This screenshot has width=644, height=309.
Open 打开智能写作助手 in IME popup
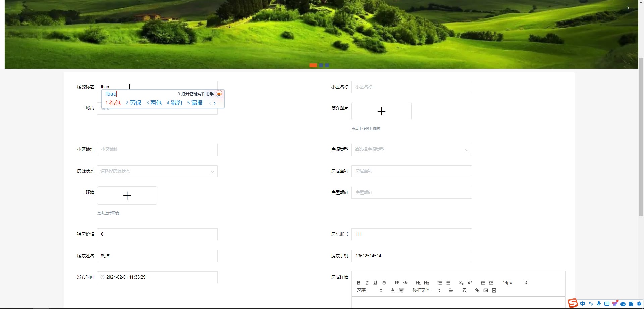click(200, 94)
